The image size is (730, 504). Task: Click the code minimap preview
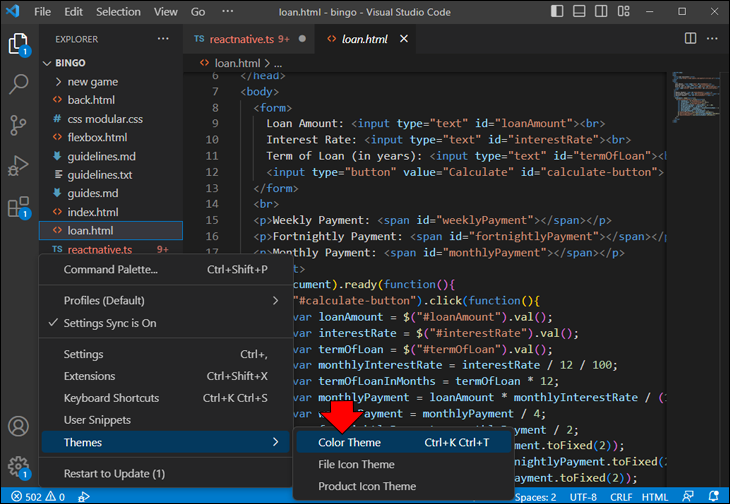click(696, 97)
